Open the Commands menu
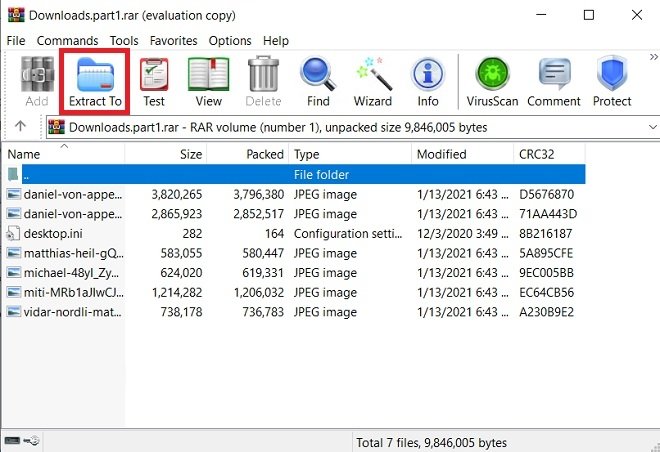Image resolution: width=660 pixels, height=452 pixels. [67, 41]
